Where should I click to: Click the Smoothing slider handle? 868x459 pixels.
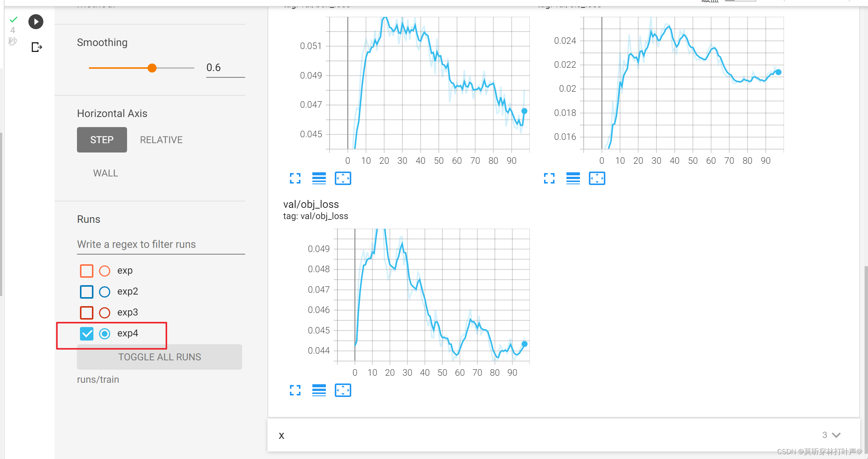click(152, 68)
